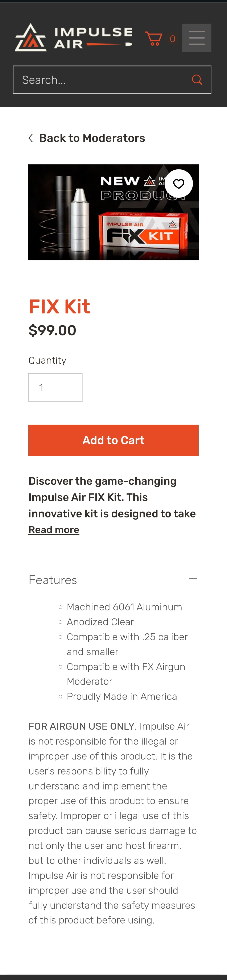Go Back to Moderators
This screenshot has height=980, width=227.
pyautogui.click(x=92, y=138)
